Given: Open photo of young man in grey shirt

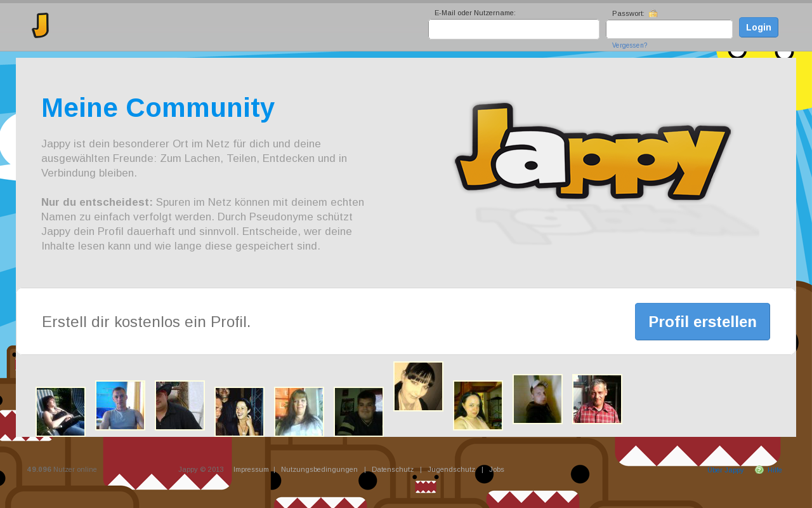Looking at the screenshot, I should pos(120,405).
